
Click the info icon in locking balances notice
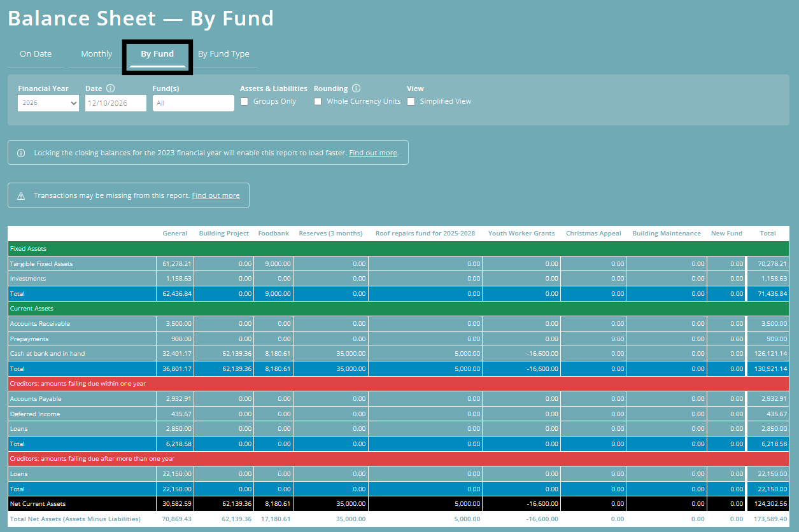pos(21,153)
